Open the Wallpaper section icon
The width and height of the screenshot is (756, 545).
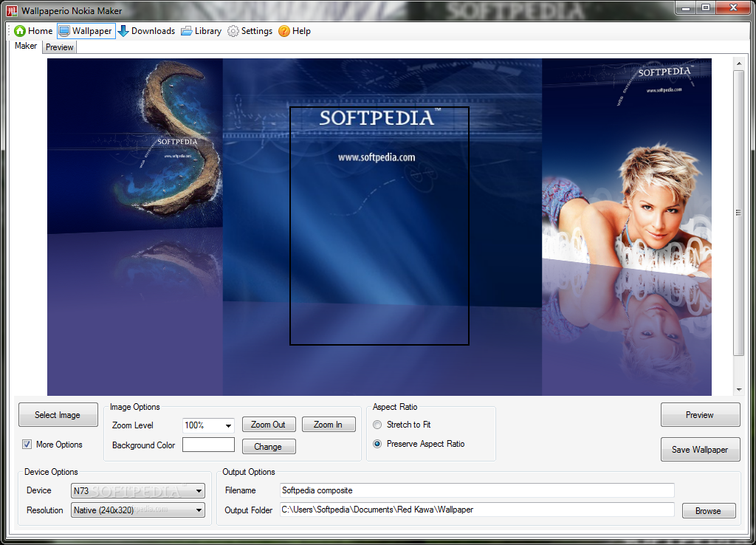coord(64,31)
